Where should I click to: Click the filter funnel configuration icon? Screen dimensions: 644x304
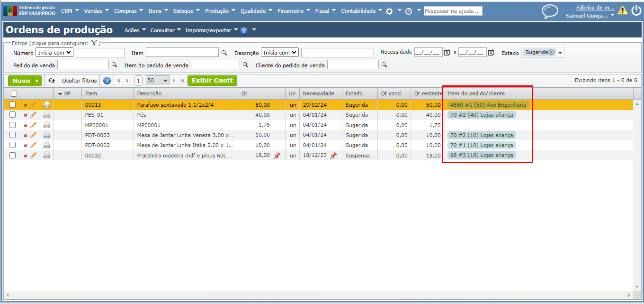(x=94, y=43)
